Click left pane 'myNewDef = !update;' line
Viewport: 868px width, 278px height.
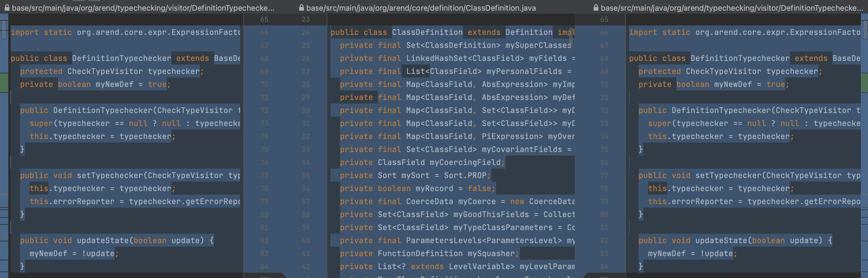coord(74,253)
